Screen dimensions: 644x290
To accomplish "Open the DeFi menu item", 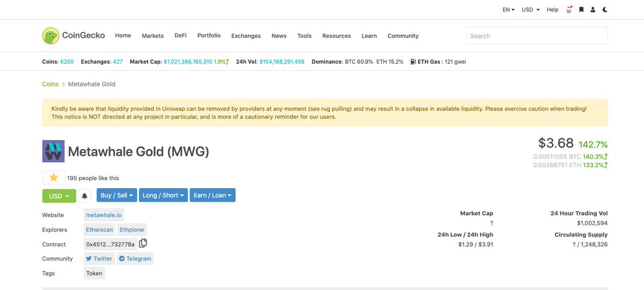I will point(180,35).
